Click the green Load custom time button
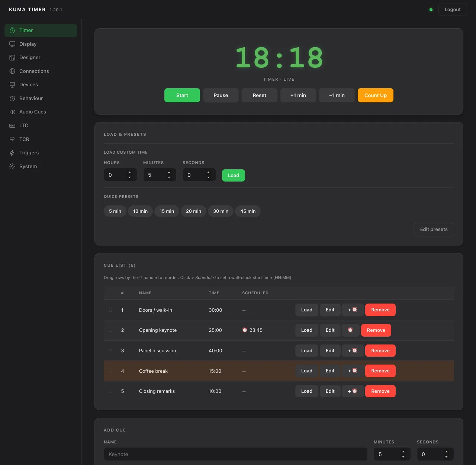Viewport: 476px width, 465px height. (234, 176)
